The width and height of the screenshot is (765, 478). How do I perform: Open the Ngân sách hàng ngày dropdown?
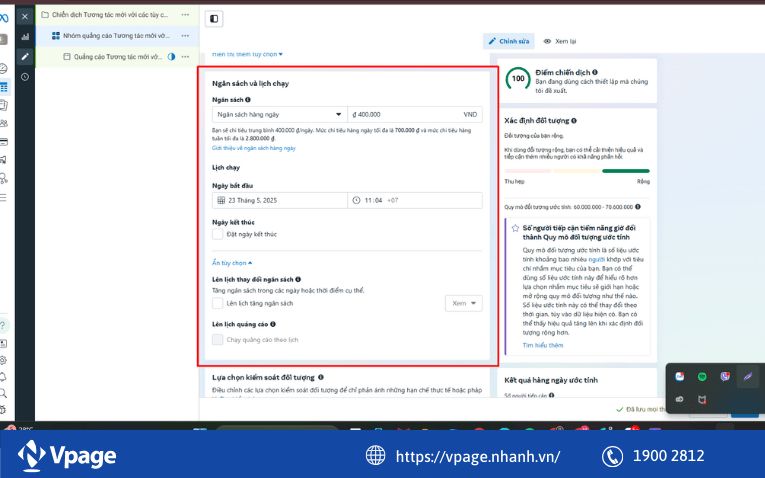(x=280, y=114)
